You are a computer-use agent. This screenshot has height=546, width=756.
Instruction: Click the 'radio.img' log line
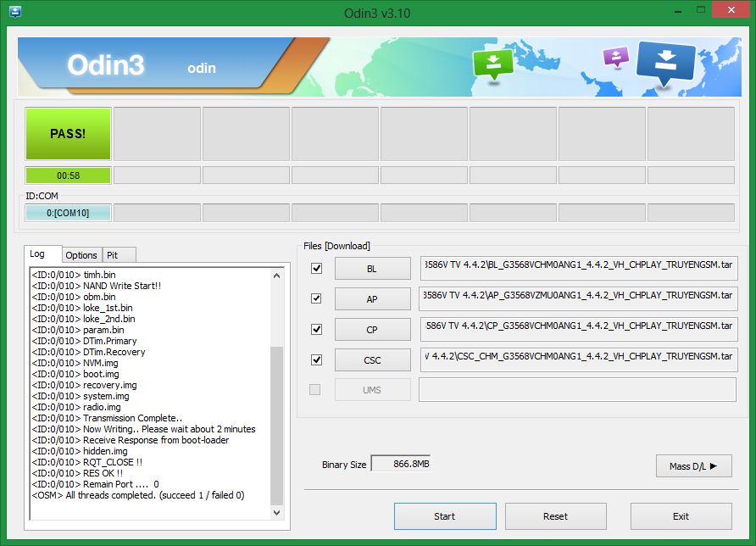76,407
